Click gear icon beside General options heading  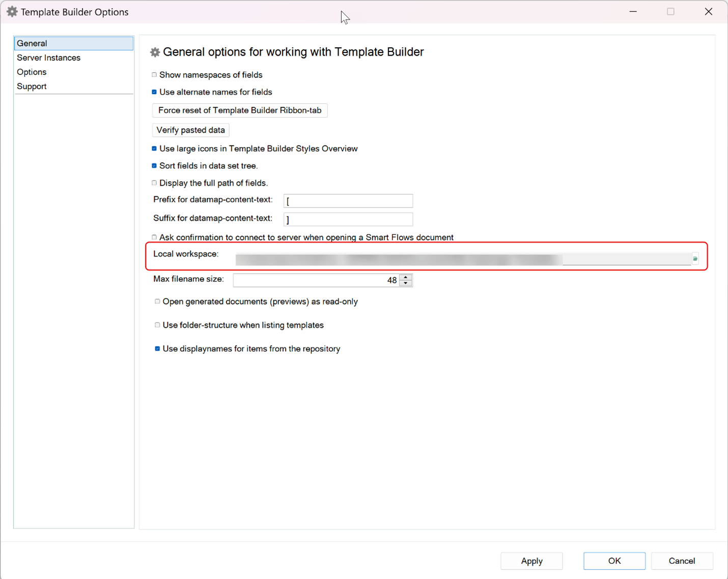pos(155,52)
